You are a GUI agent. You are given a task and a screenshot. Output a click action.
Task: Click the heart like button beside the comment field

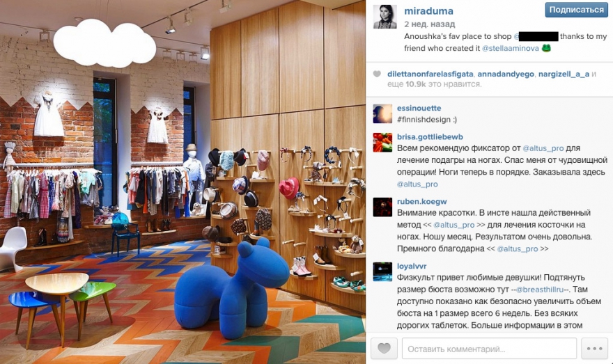pyautogui.click(x=384, y=349)
